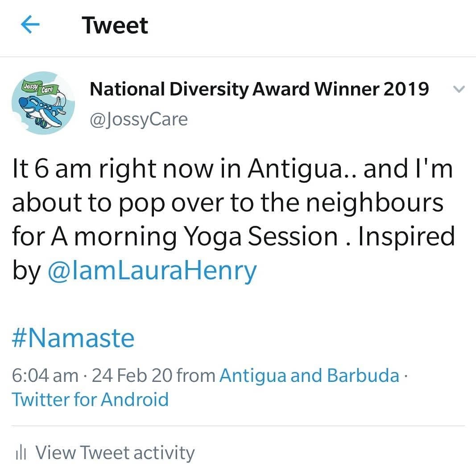Tap the green Jossy Care banner in avatar
Viewport: 476px width, 476px height.
point(40,88)
